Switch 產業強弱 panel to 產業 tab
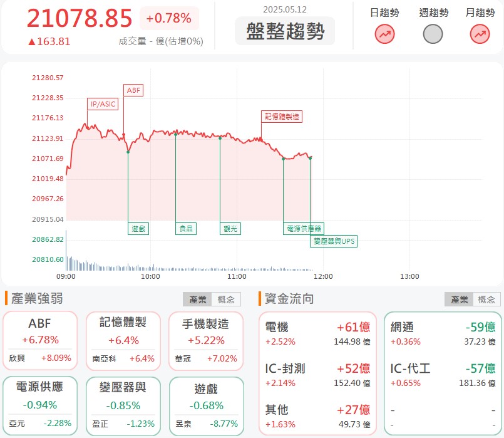The image size is (504, 438). pyautogui.click(x=197, y=300)
